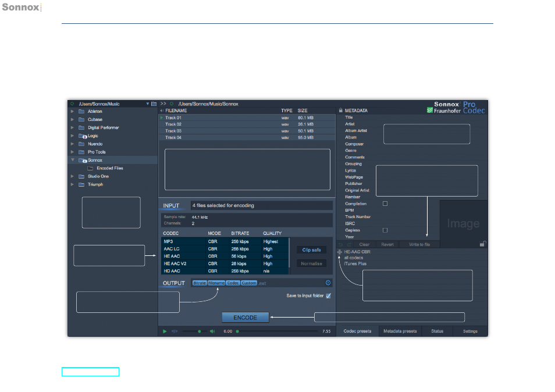Click the Nuendo folder icon
This screenshot has width=555, height=392.
(81, 144)
